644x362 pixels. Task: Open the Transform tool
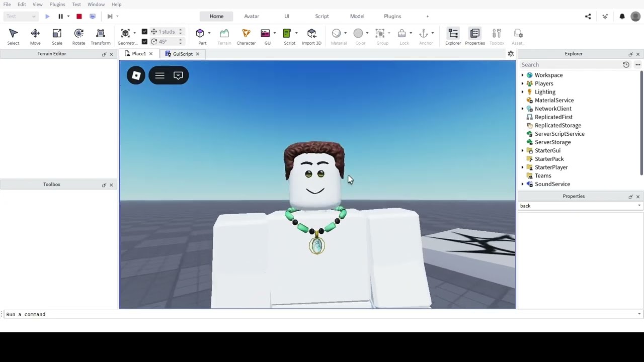(101, 37)
